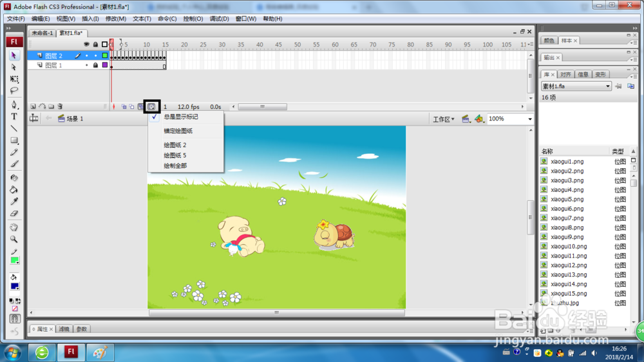Select the Subselection tool
This screenshot has width=644, height=362.
(14, 67)
